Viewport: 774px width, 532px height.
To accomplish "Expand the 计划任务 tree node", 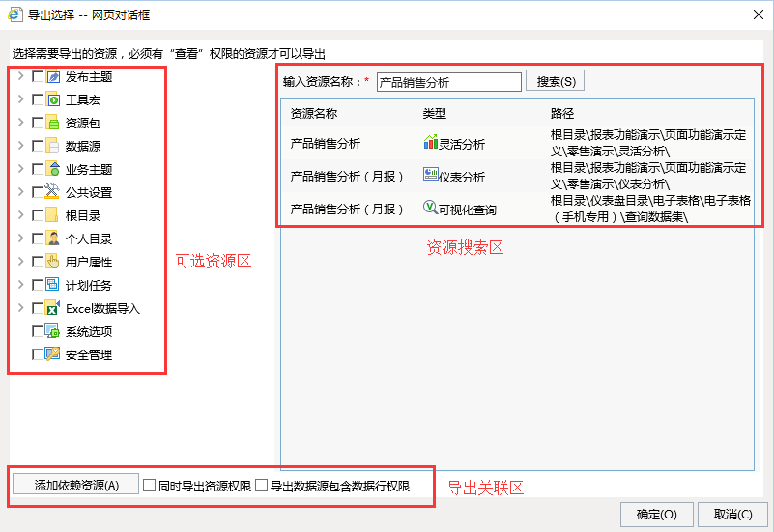I will (20, 285).
